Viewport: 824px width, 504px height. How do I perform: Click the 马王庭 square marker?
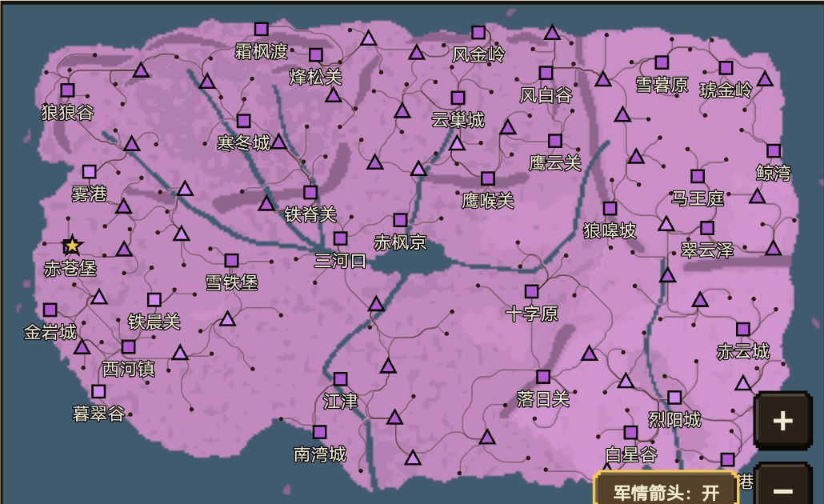click(x=698, y=176)
